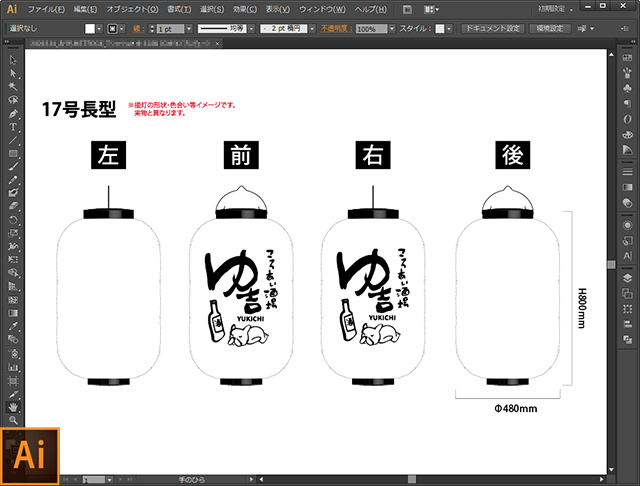Open the arrange documents dropdown
Image resolution: width=640 pixels, height=486 pixels.
click(x=431, y=9)
